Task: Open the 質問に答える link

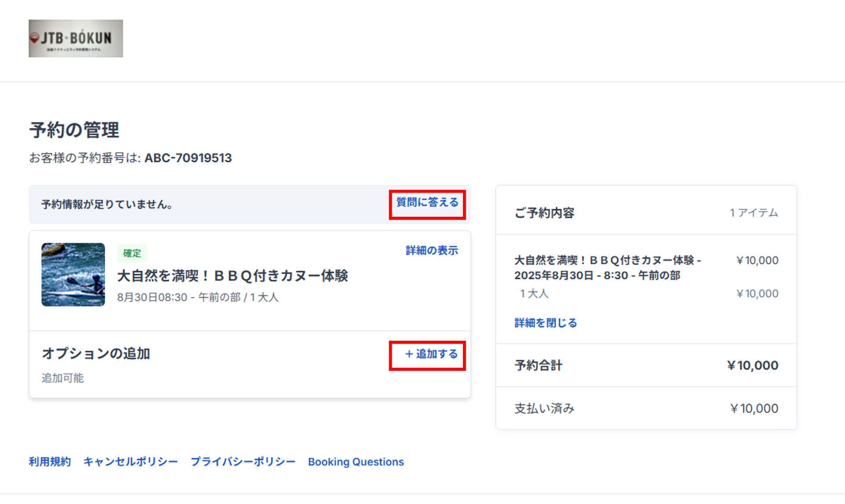Action: click(x=427, y=202)
